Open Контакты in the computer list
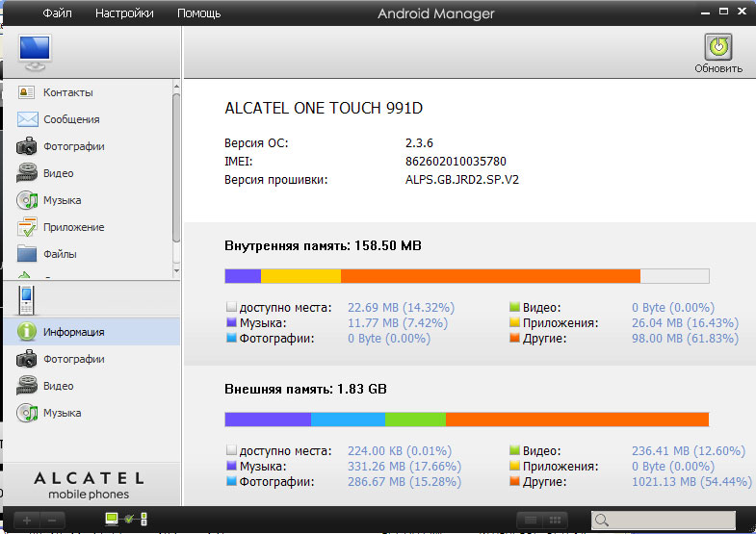756x534 pixels. pos(68,92)
